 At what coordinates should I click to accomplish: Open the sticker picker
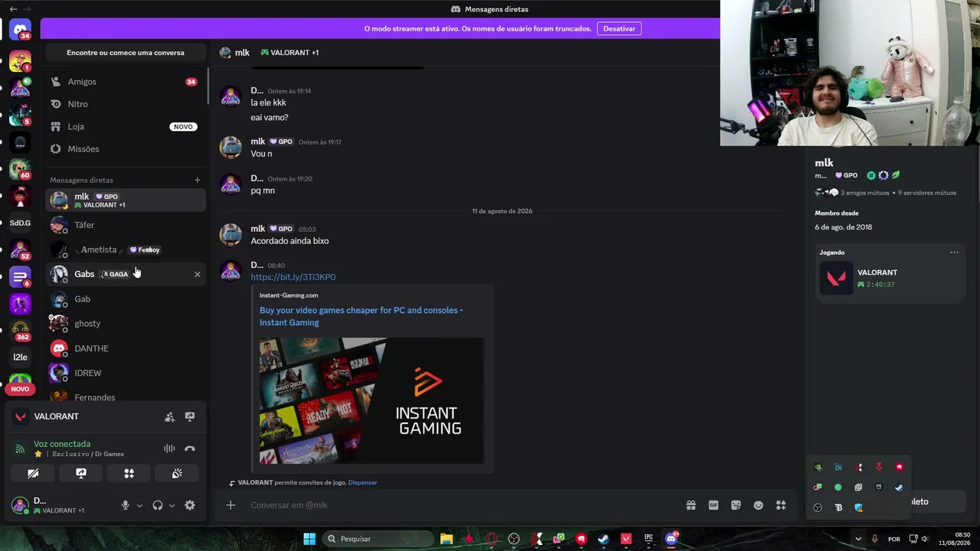pos(736,505)
